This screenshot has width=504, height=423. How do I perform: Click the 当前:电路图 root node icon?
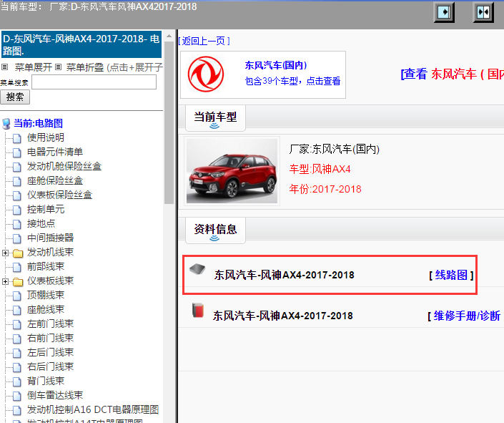click(6, 124)
